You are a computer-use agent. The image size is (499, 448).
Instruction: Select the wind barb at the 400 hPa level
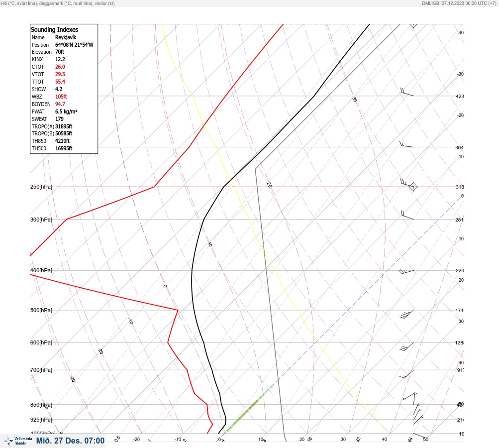point(406,272)
